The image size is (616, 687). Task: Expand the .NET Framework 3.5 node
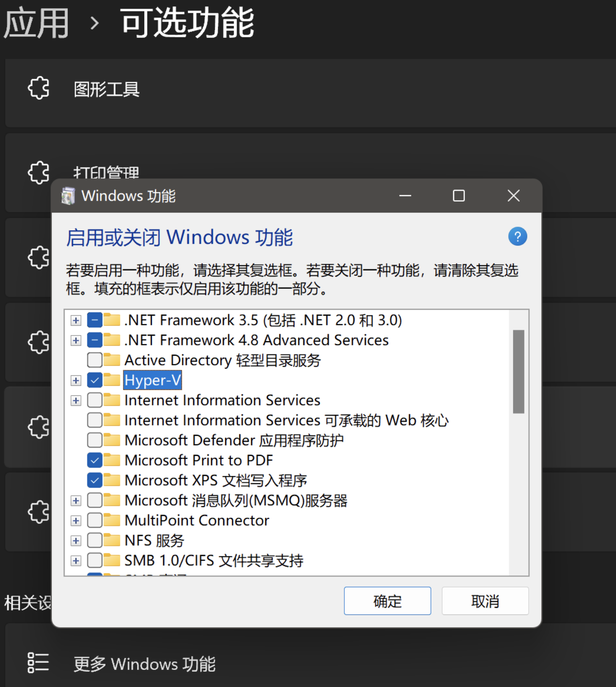(x=76, y=320)
